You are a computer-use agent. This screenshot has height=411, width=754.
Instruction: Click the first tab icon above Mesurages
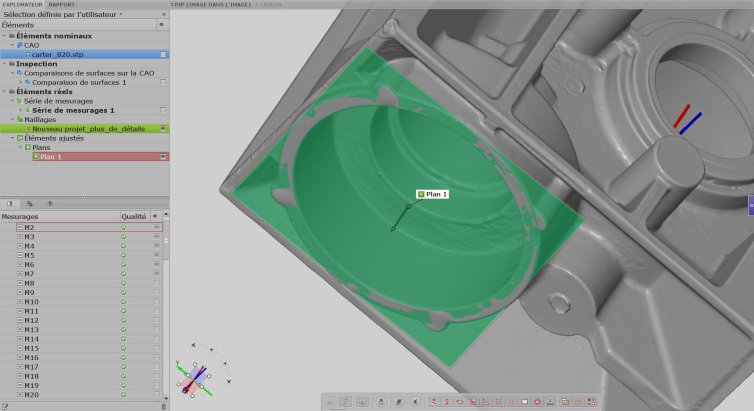10,204
